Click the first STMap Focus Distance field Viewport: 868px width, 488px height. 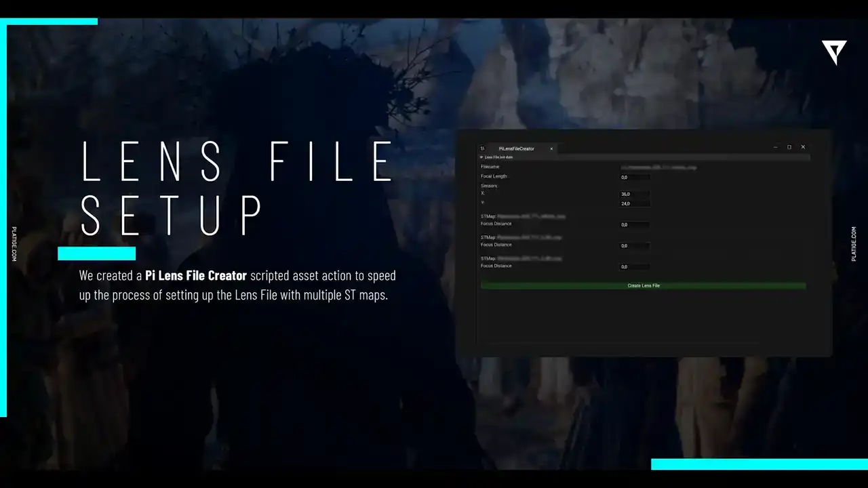point(635,224)
